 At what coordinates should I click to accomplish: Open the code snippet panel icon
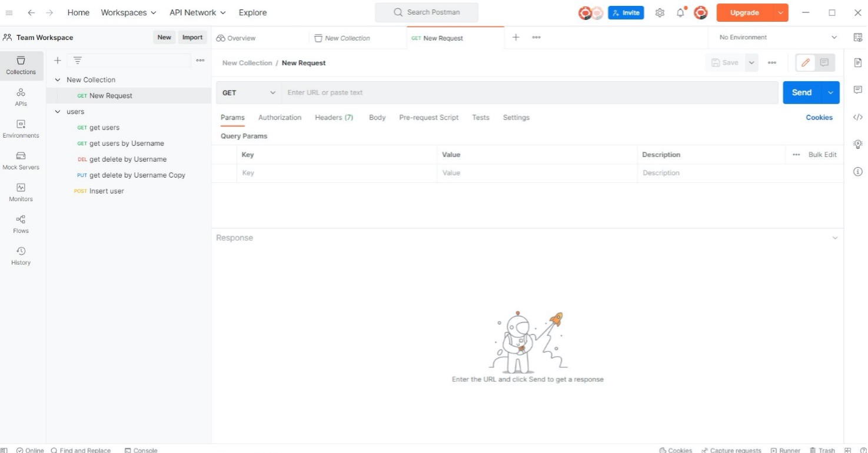point(857,117)
